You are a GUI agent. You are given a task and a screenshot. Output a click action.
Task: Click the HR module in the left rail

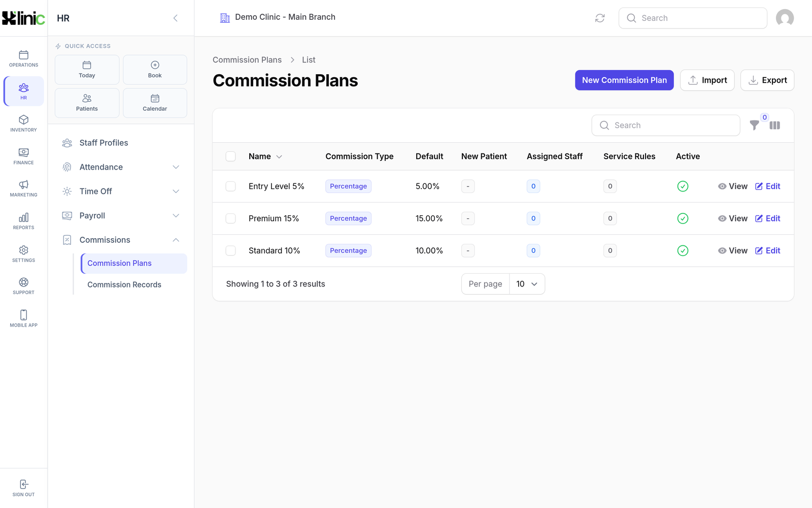coord(23,91)
